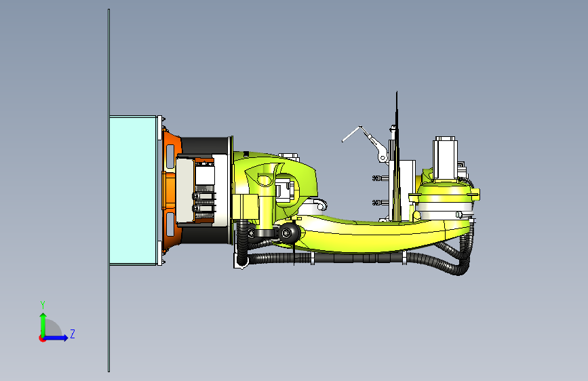Click the red X axis origin ball

42,338
